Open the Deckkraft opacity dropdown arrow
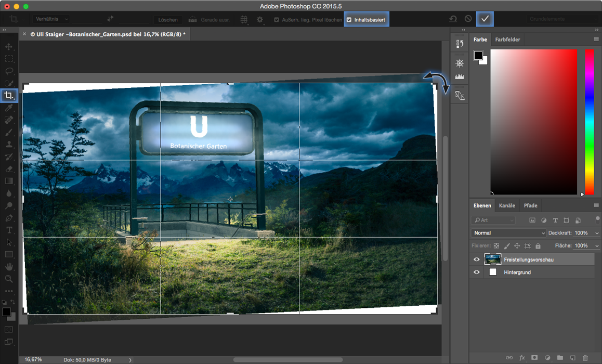 (597, 233)
